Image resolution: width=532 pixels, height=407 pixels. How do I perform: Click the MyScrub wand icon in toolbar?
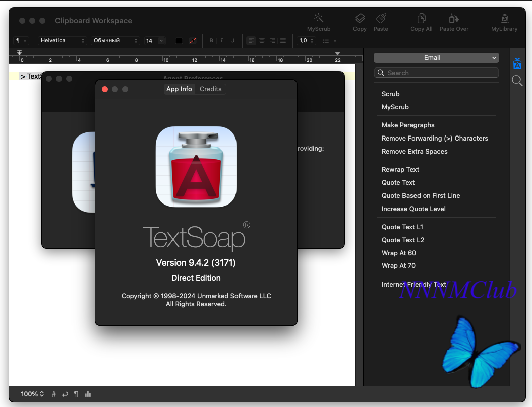tap(319, 18)
